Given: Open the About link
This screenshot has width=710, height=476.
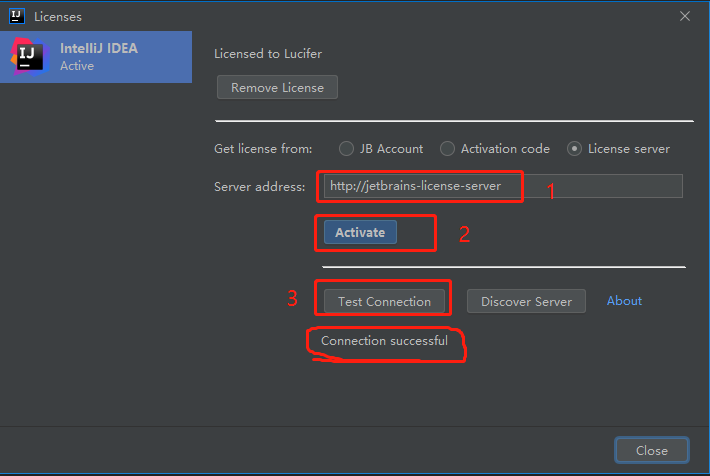Looking at the screenshot, I should 624,301.
